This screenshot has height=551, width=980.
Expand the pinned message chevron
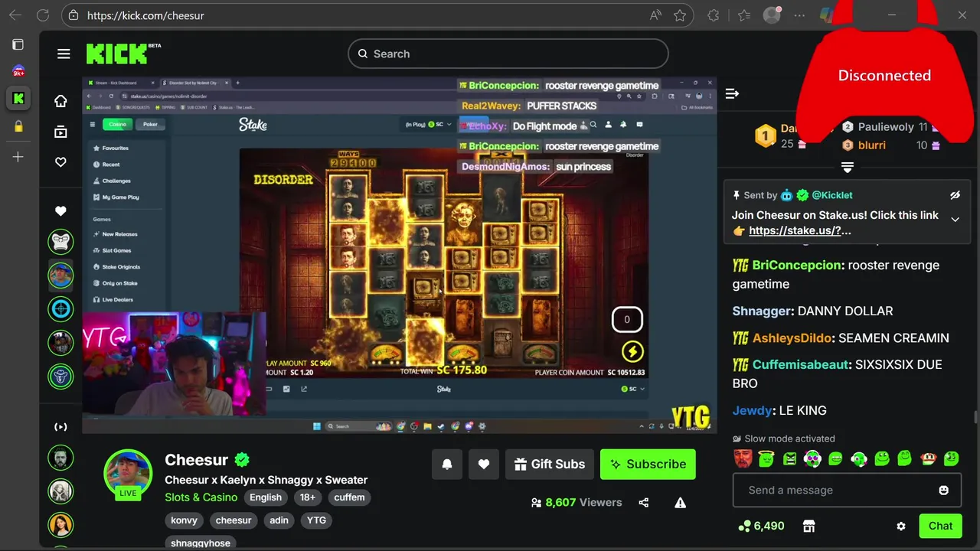tap(955, 220)
